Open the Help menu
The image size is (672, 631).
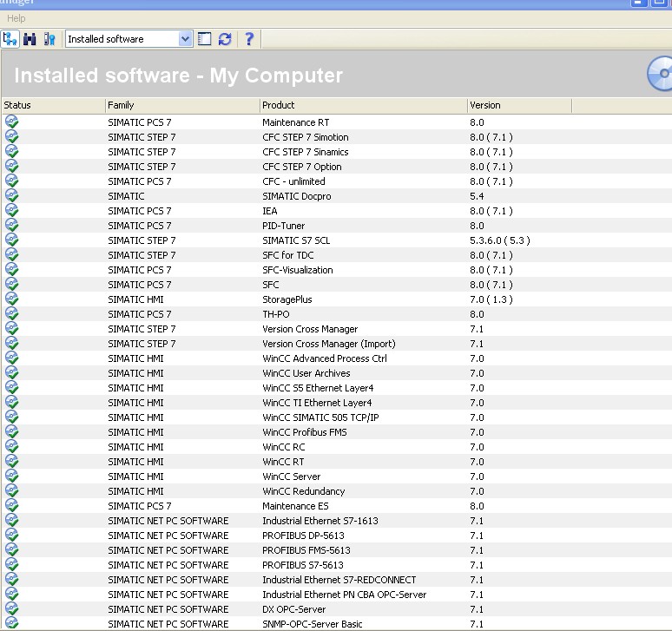[x=16, y=18]
